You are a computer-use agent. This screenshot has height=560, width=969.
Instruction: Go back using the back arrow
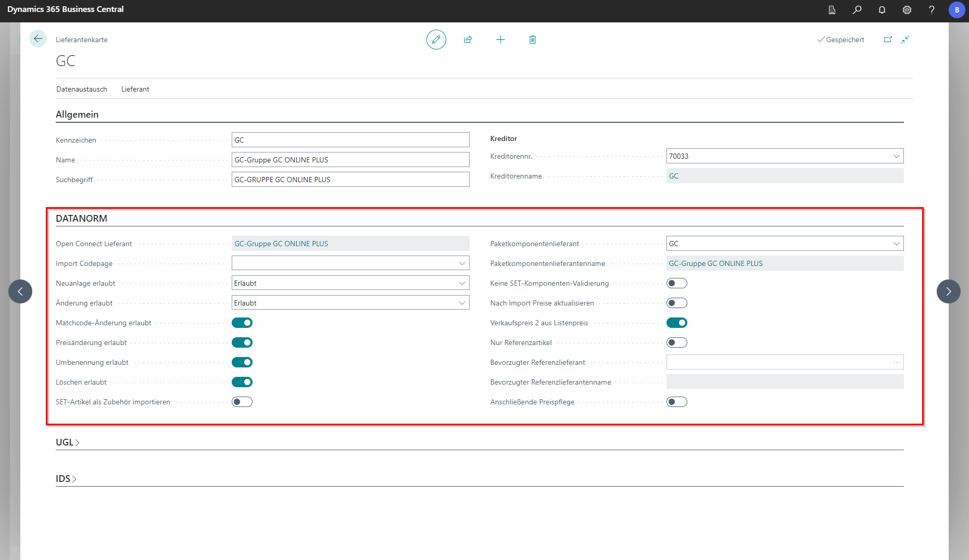[37, 39]
